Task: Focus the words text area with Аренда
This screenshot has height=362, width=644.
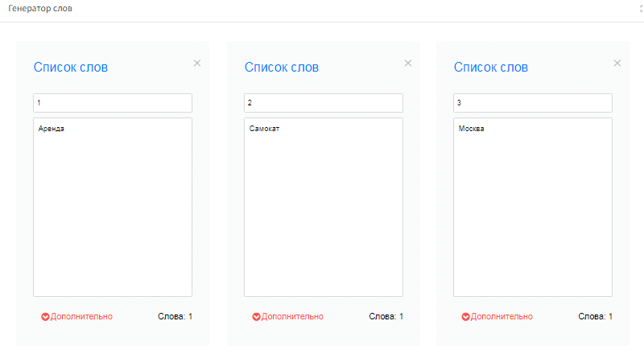Action: [113, 207]
